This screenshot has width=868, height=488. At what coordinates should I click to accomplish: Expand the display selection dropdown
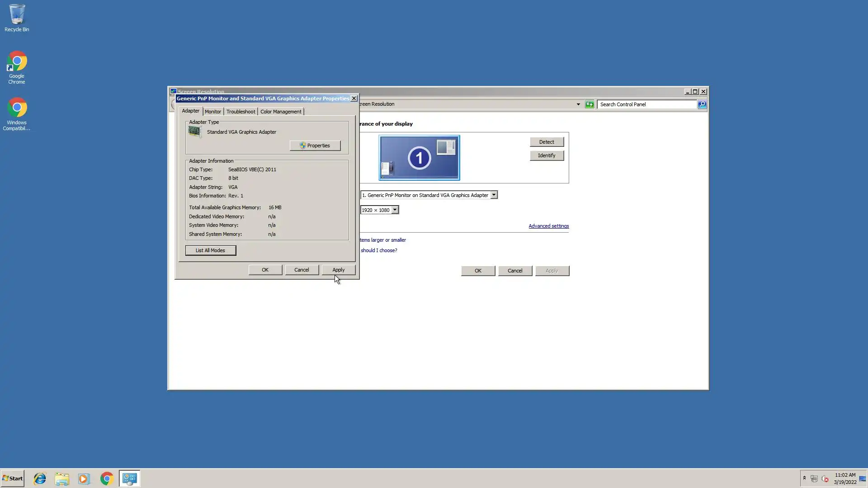494,195
